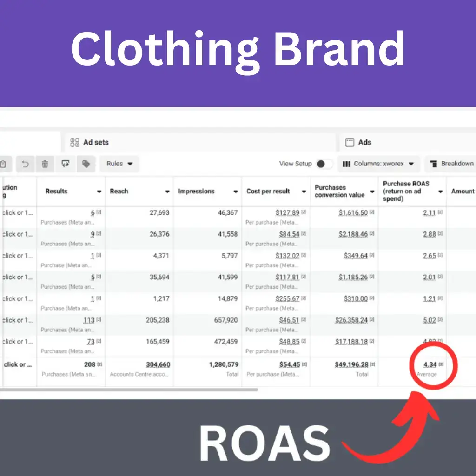This screenshot has width=476, height=476.
Task: Click conversion value $310.00
Action: 356,299
